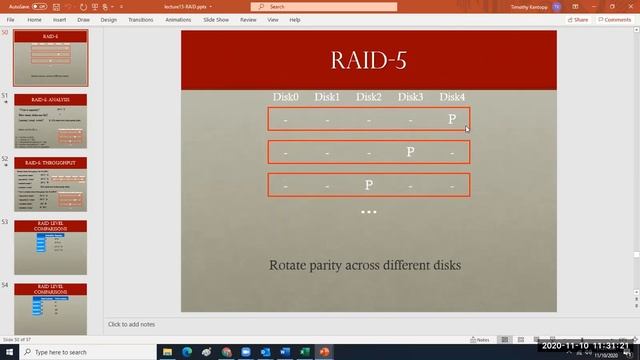Click the Share button
The image size is (640, 360).
point(578,20)
